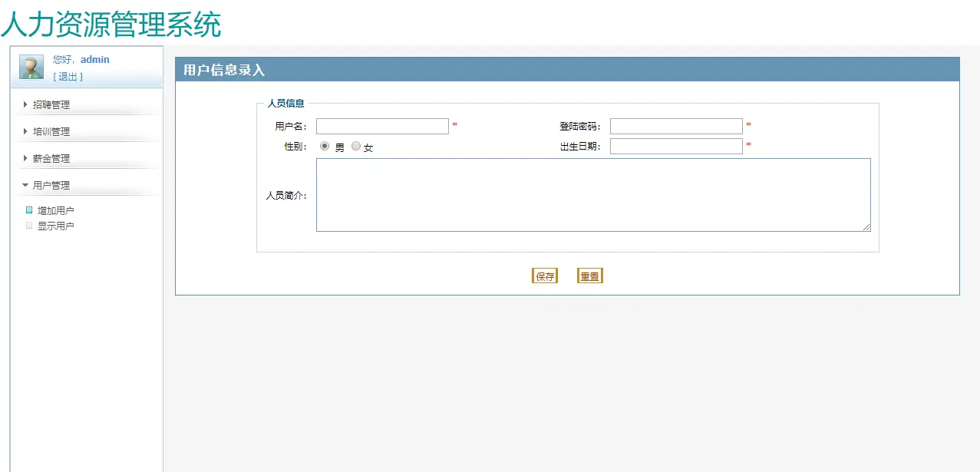Open the 显示用户 menu entry
Image resolution: width=980 pixels, height=472 pixels.
click(x=55, y=225)
